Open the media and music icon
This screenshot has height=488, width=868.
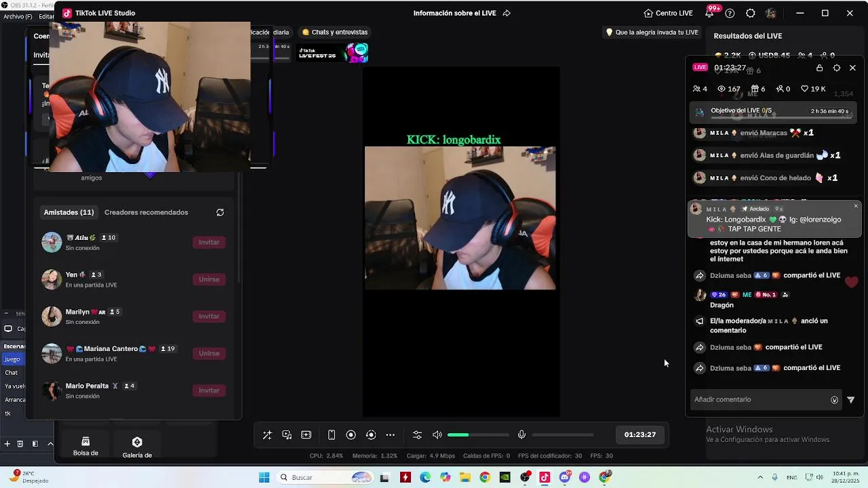287,435
